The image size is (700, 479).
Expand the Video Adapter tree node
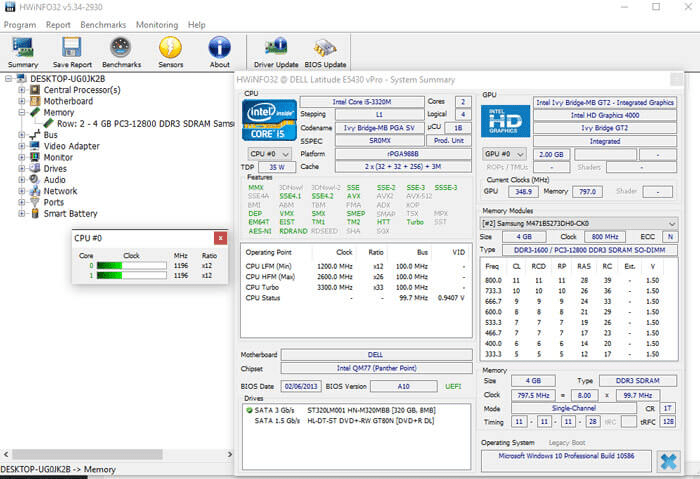(22, 146)
